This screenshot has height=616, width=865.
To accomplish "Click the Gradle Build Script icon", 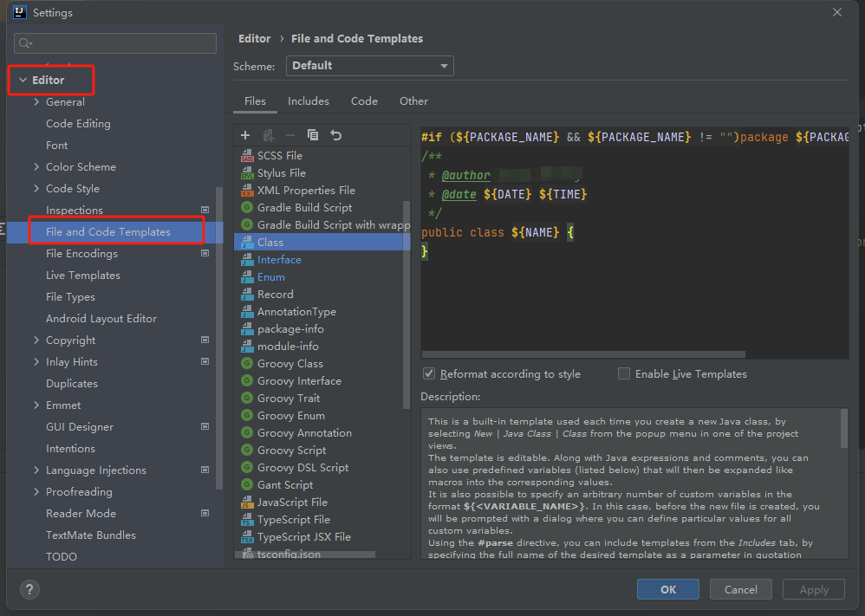I will [247, 207].
